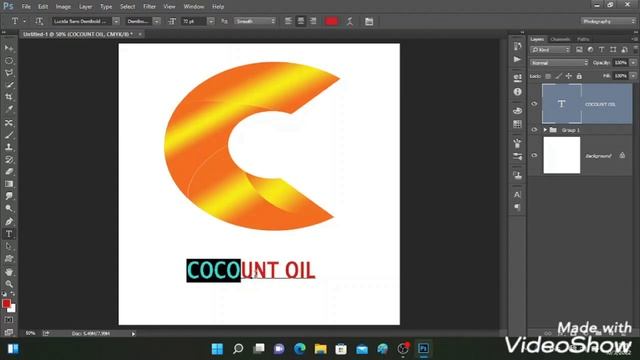The height and width of the screenshot is (360, 640).
Task: Open the layer filter Kind dropdown
Action: point(550,50)
